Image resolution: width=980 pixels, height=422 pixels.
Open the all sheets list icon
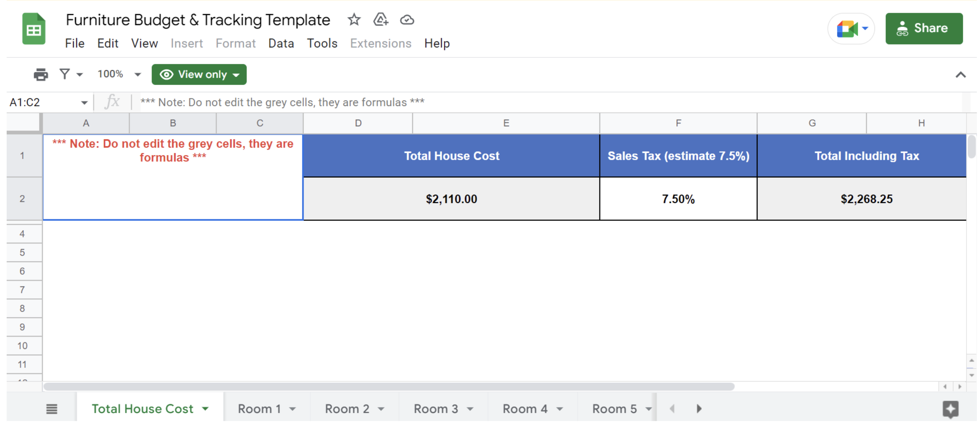52,409
